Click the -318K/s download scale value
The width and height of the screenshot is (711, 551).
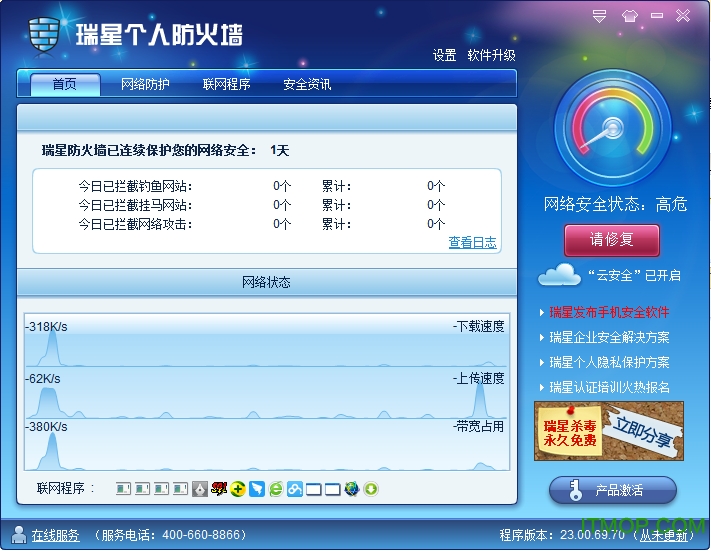[x=46, y=327]
